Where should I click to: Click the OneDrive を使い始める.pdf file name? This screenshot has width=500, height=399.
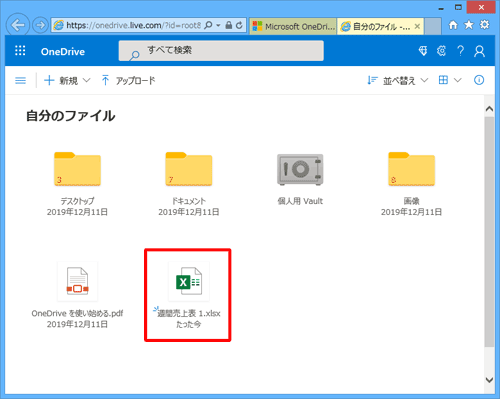77,313
